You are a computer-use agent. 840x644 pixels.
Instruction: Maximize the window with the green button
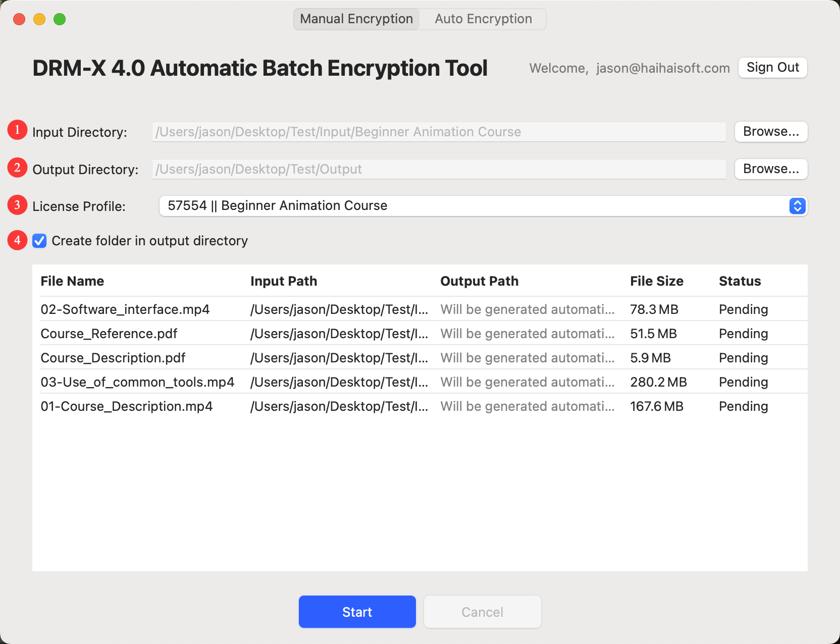click(60, 19)
